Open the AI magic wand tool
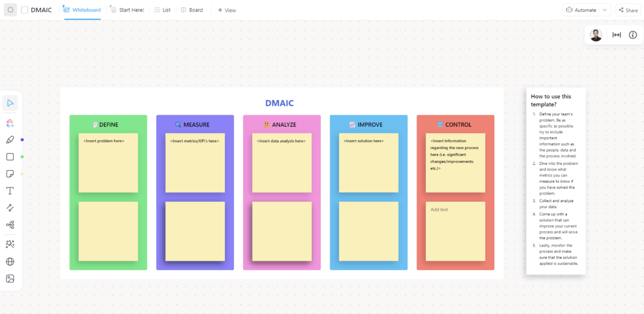 [10, 244]
